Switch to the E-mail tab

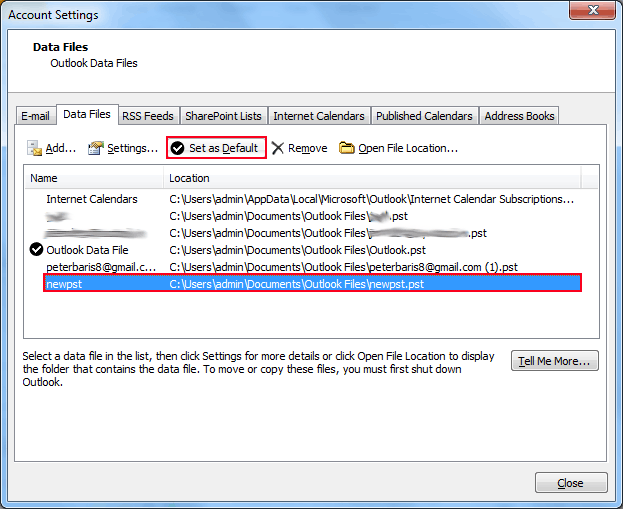(x=35, y=116)
